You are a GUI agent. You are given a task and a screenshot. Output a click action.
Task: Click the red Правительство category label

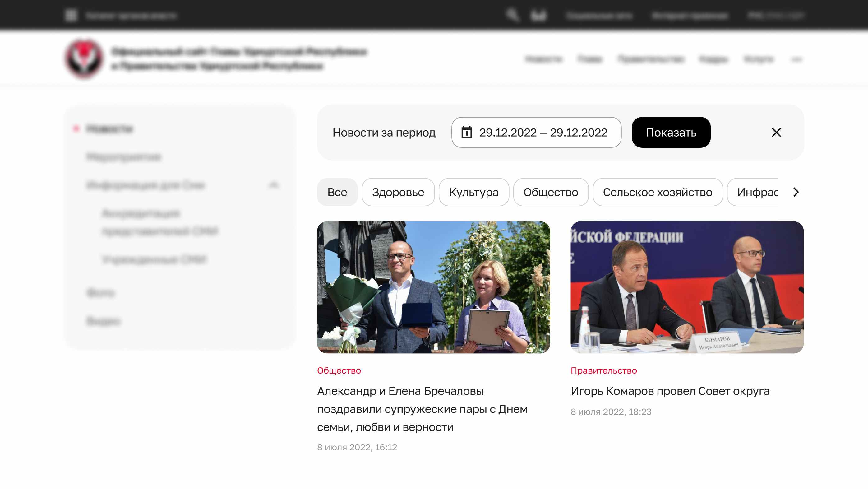pyautogui.click(x=603, y=370)
